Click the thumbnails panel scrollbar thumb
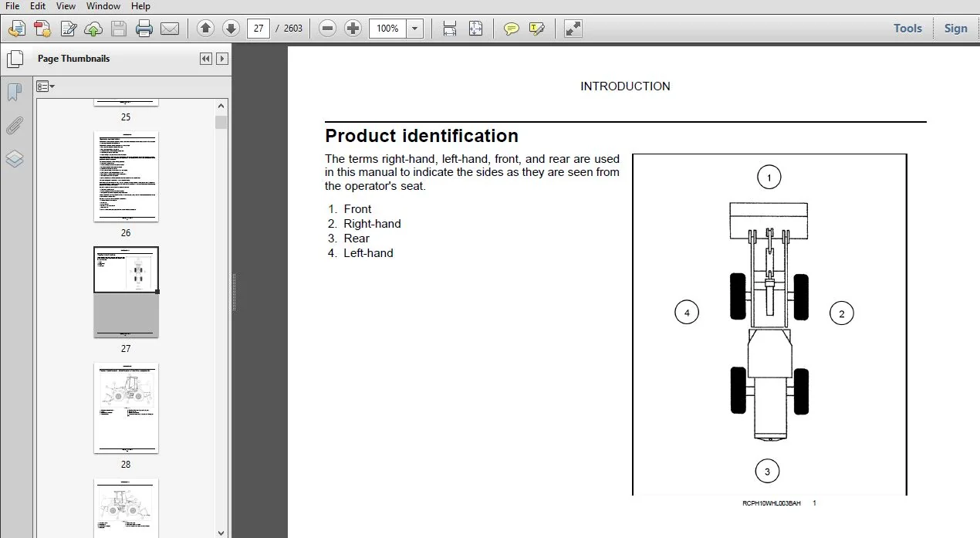Viewport: 980px width, 538px height. point(221,122)
